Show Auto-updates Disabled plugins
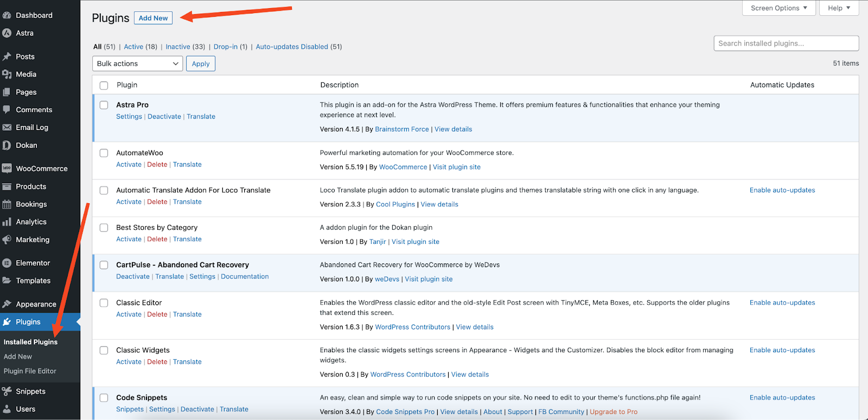Screen dimensions: 868x420 292,47
